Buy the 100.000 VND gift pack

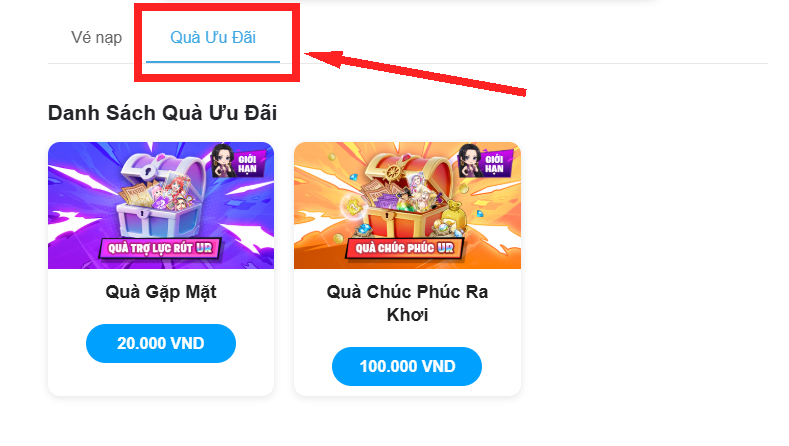[x=407, y=366]
